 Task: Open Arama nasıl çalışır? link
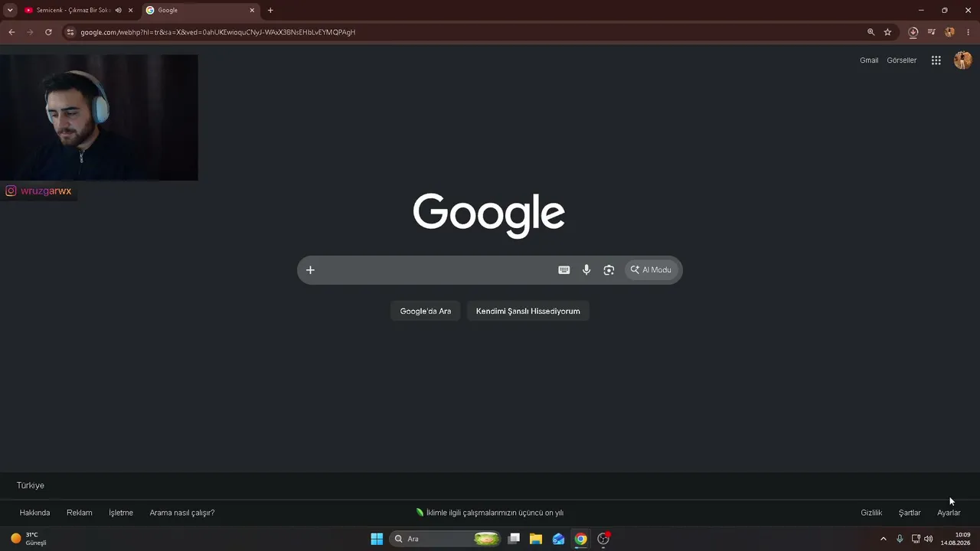click(x=182, y=513)
